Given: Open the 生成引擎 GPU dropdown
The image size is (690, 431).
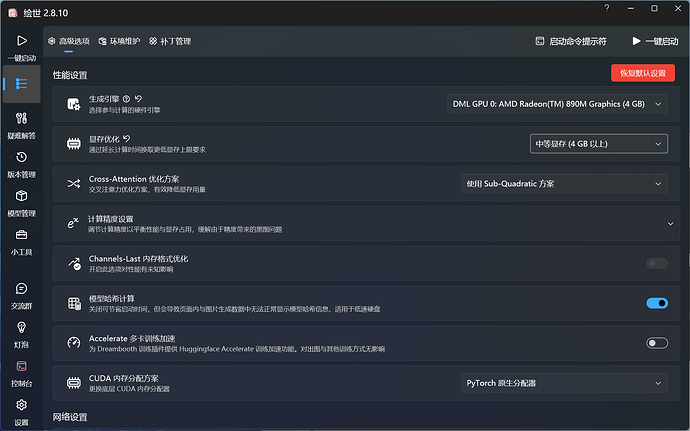Looking at the screenshot, I should (556, 104).
